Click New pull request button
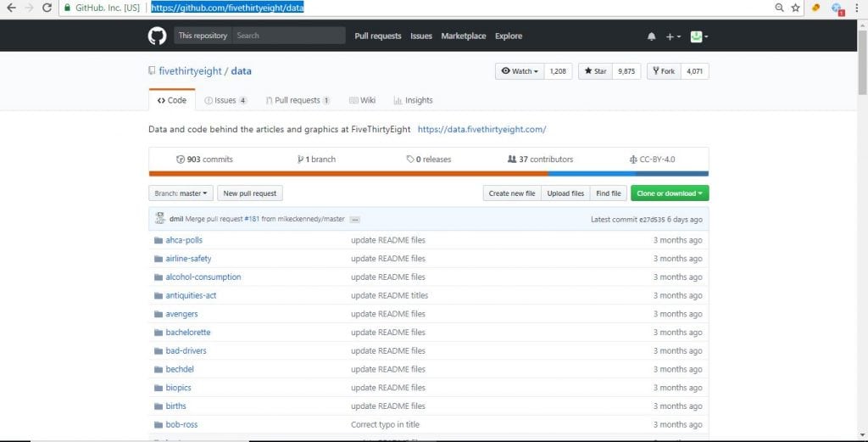Image resolution: width=868 pixels, height=442 pixels. coord(250,193)
